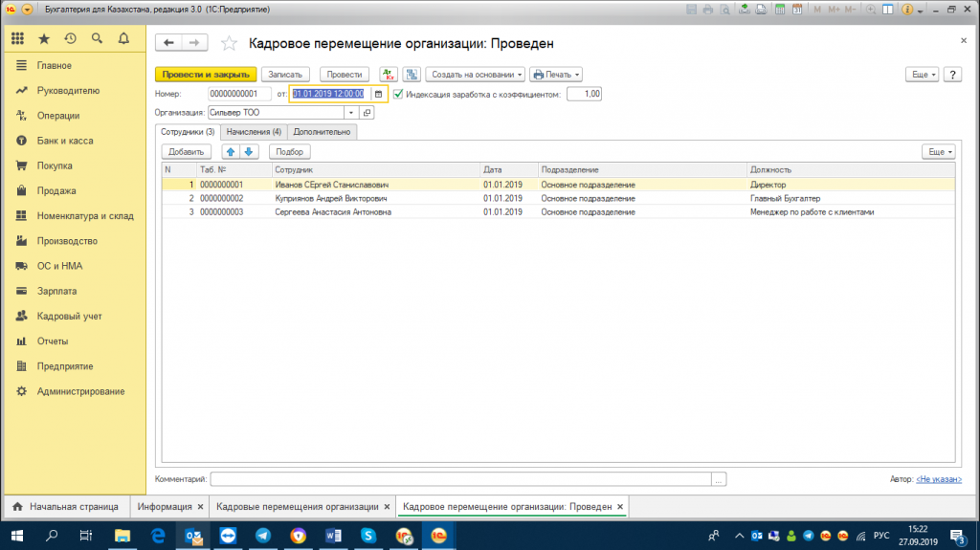Open the History clock icon
Viewport: 980px width, 550px height.
point(70,39)
